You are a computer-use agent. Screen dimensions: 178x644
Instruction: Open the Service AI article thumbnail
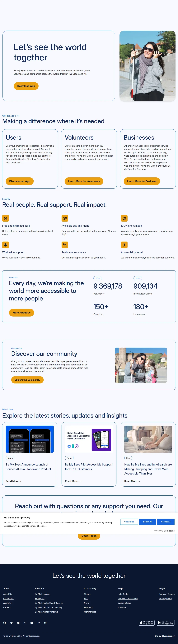[30, 439]
